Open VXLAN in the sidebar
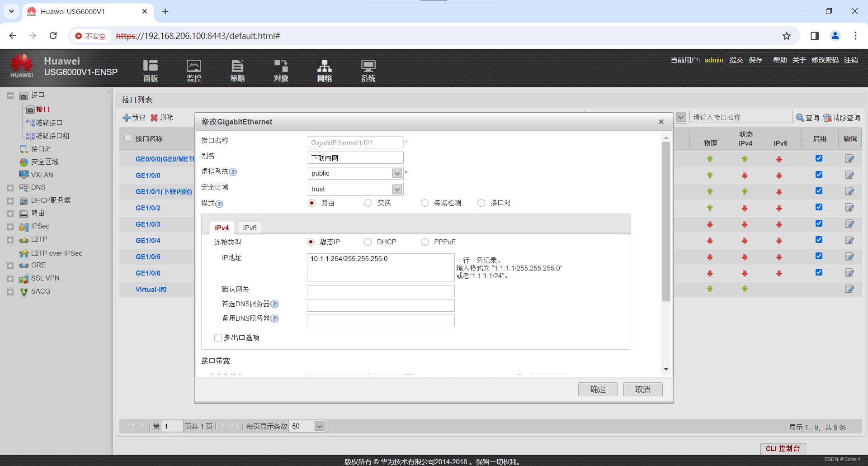Image resolution: width=868 pixels, height=466 pixels. point(42,175)
